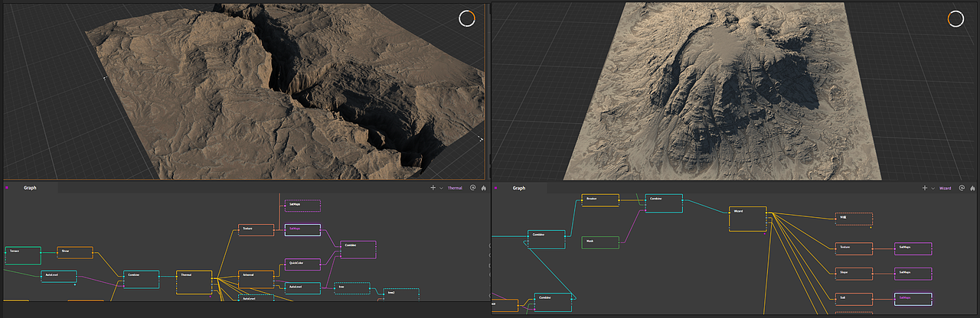Viewport: 980px width, 318px height.
Task: Open the right Graph tab
Action: coord(519,188)
